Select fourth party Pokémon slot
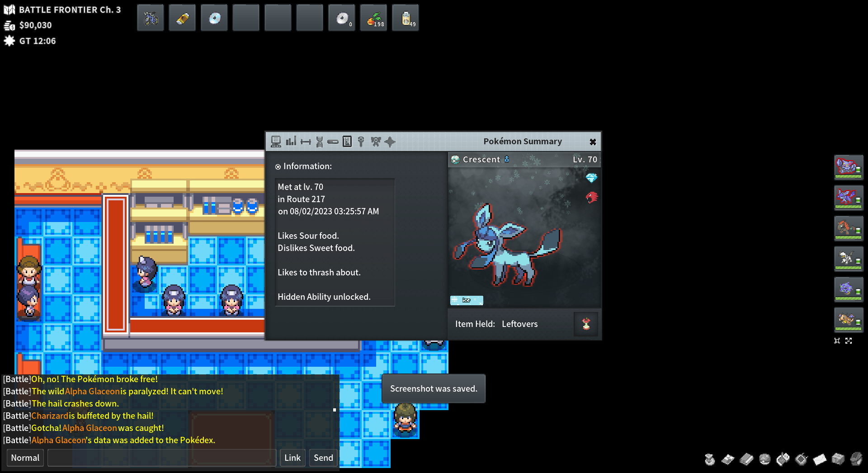868x473 pixels. tap(849, 259)
